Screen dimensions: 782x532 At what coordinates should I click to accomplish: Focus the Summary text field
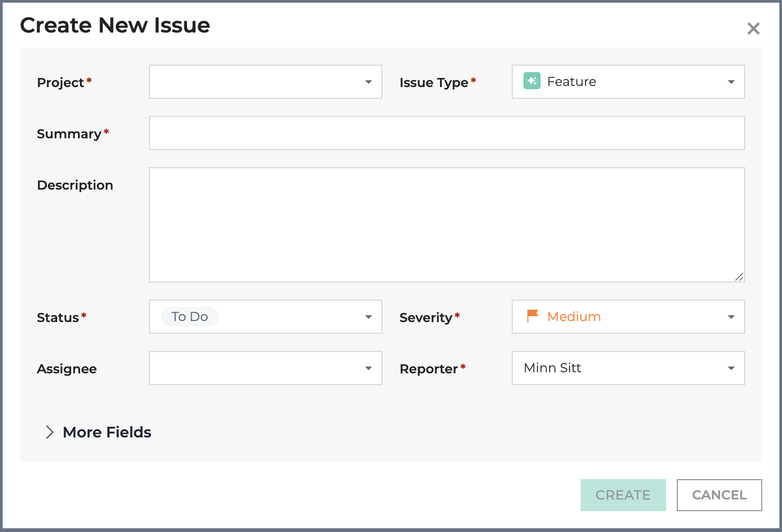447,133
